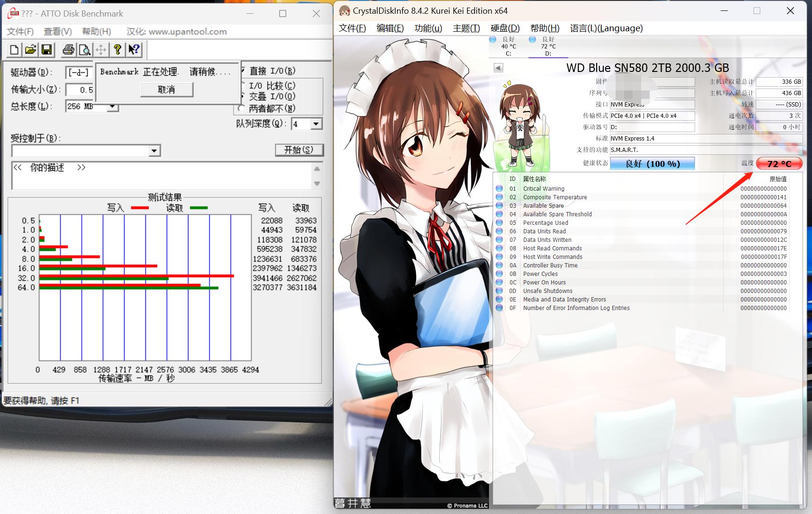Click the blue status dot beside Composite Temperature
The image size is (812, 514).
coord(499,197)
